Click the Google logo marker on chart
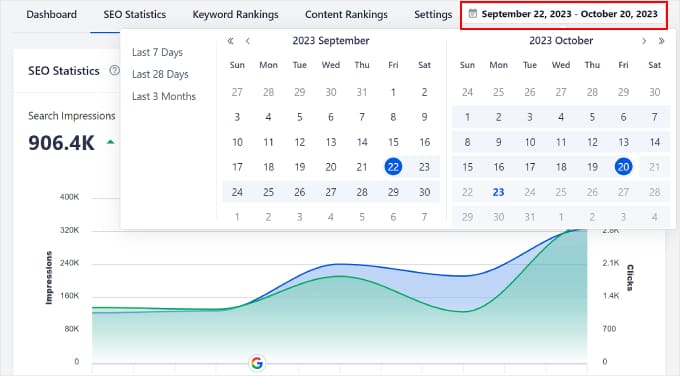The width and height of the screenshot is (680, 376). pos(257,363)
